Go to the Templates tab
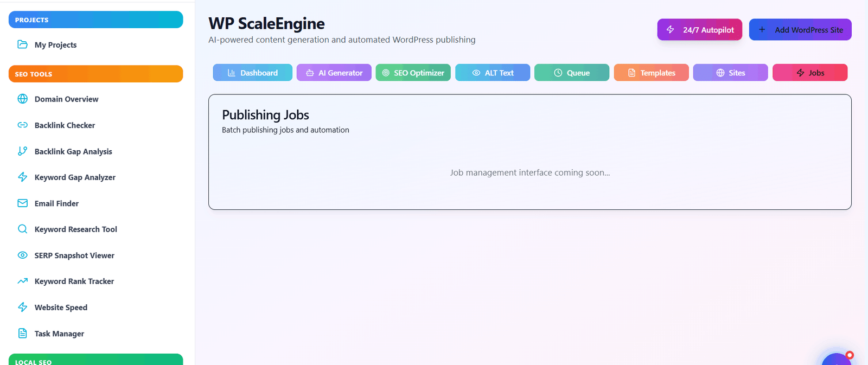 coord(651,73)
